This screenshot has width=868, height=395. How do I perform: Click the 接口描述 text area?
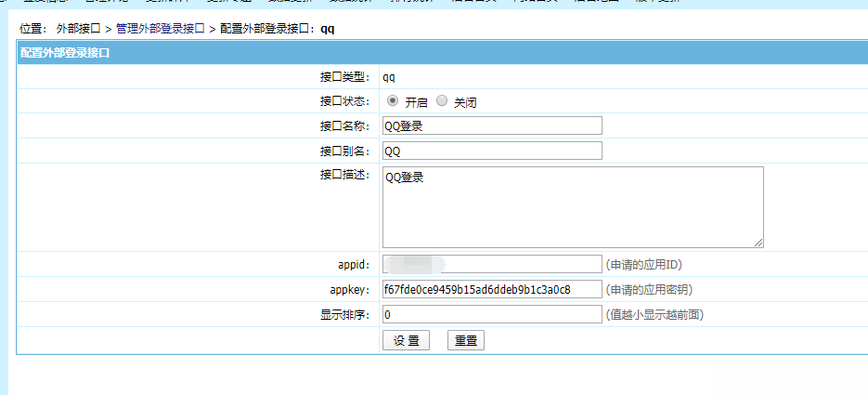click(573, 207)
